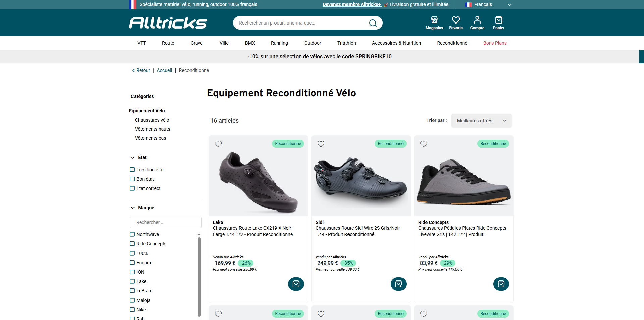Add Sidi Wire 2S shoe to cart
Viewport: 644px width, 320px height.
pos(398,284)
